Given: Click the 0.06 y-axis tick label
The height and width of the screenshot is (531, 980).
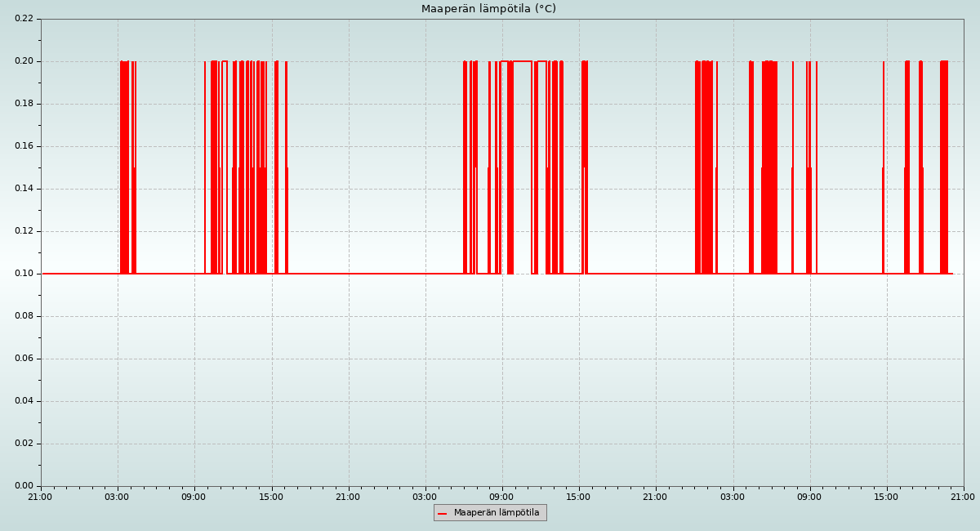Looking at the screenshot, I should pos(24,359).
